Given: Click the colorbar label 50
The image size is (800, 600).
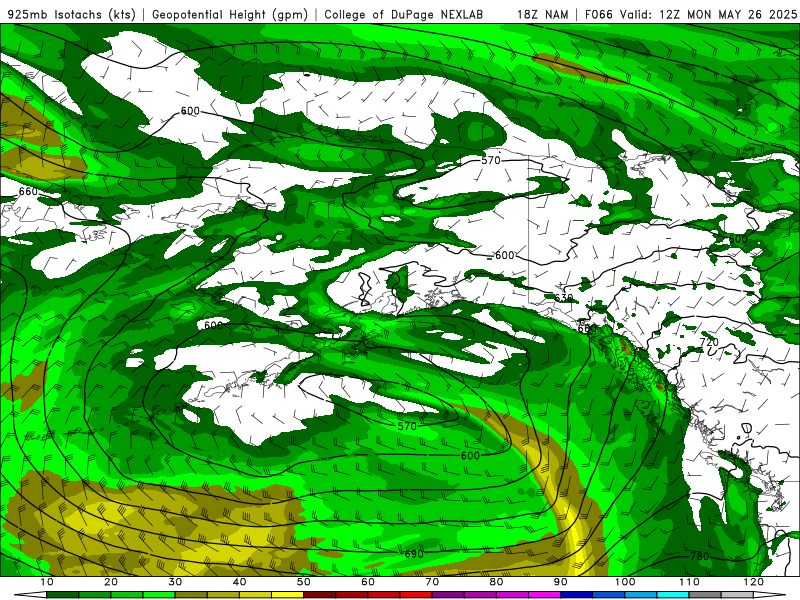Looking at the screenshot, I should tap(304, 582).
